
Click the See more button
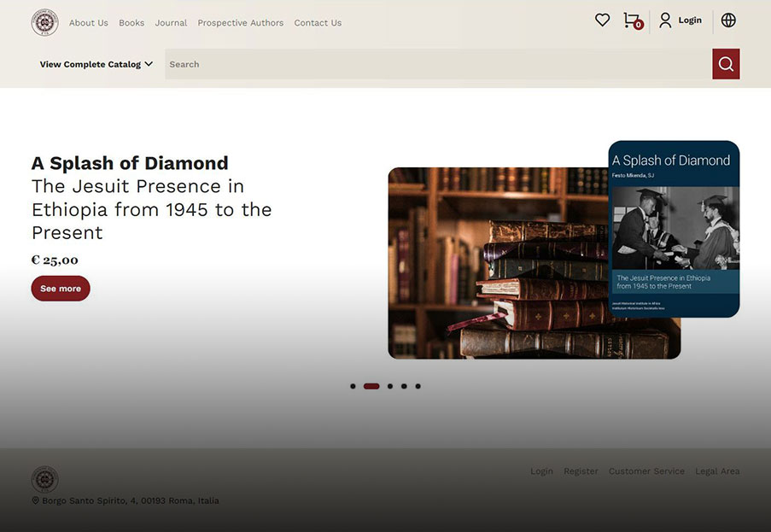[61, 288]
